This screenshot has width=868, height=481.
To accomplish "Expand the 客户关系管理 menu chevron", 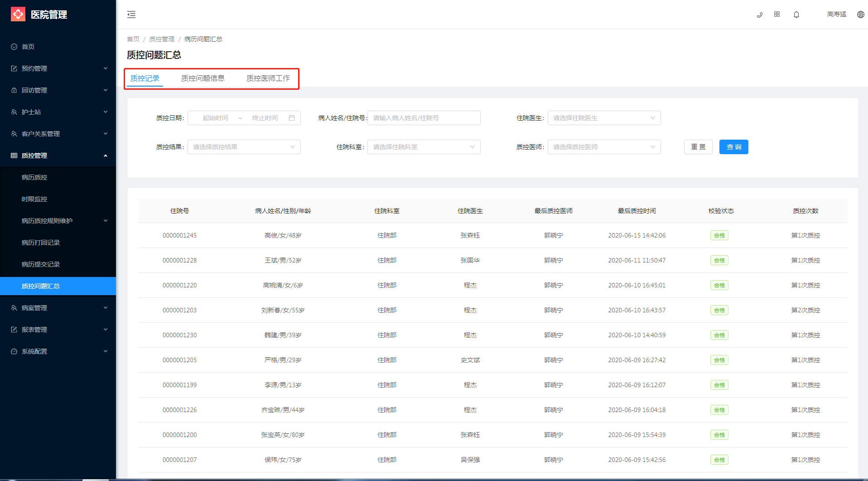I will point(106,134).
